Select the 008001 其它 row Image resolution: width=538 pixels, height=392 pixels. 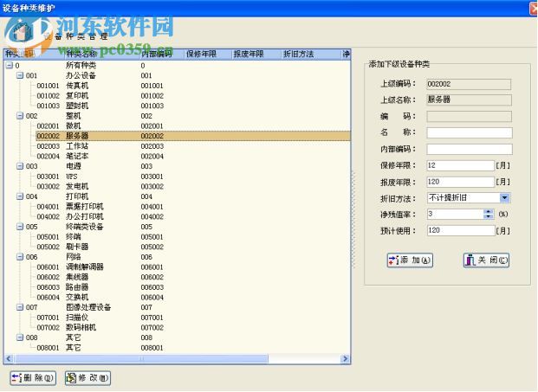point(193,348)
